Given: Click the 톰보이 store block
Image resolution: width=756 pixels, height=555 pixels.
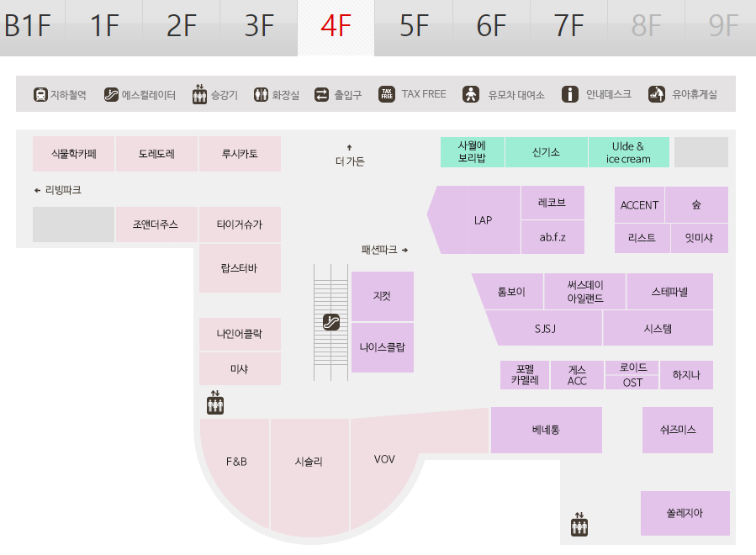Looking at the screenshot, I should 512,292.
